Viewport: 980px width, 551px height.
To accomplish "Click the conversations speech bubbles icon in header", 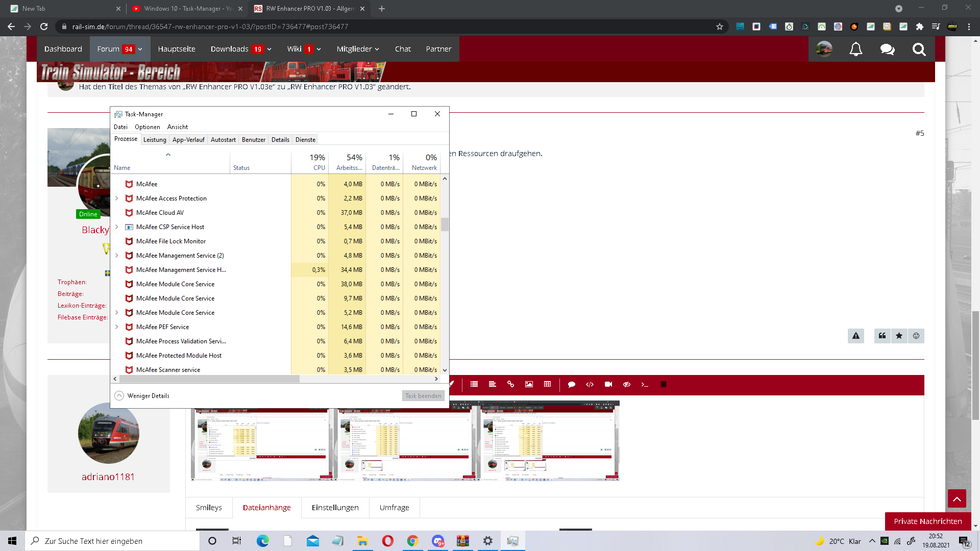I will point(887,49).
